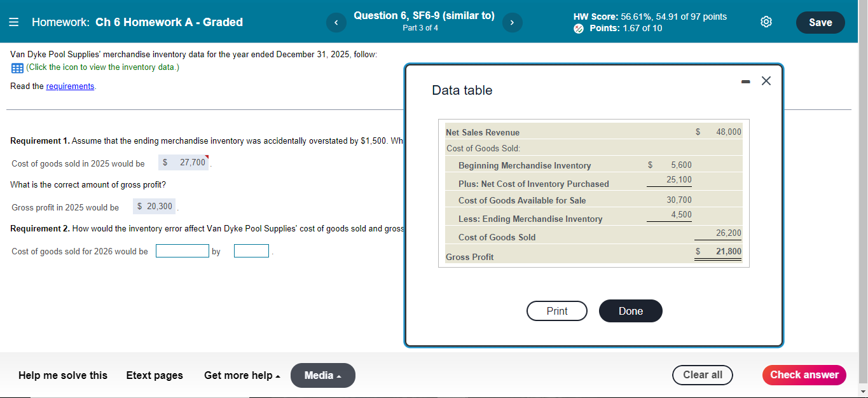Submit with Check answer
This screenshot has width=868, height=398.
[804, 375]
